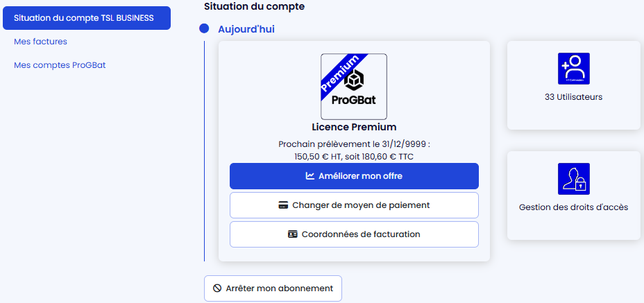
Task: Open Mes factures in the sidebar
Action: click(x=40, y=42)
